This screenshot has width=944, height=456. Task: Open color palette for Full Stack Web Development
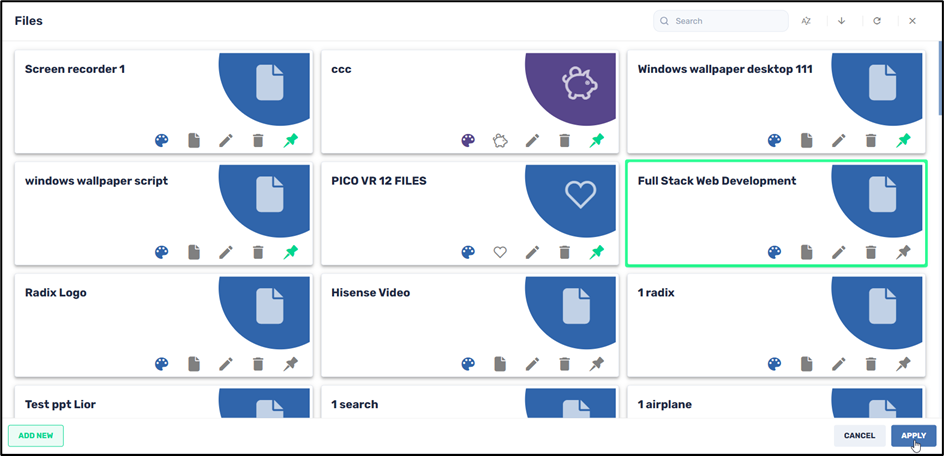coord(774,253)
